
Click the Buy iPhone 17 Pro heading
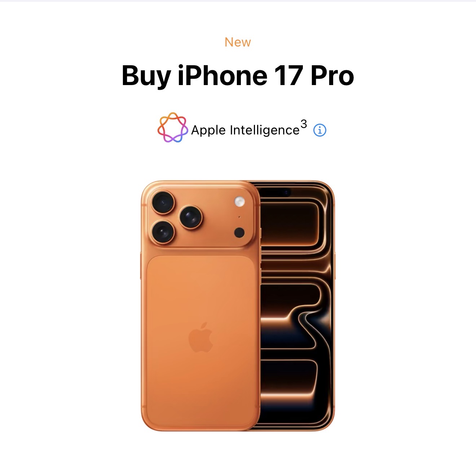(x=238, y=76)
